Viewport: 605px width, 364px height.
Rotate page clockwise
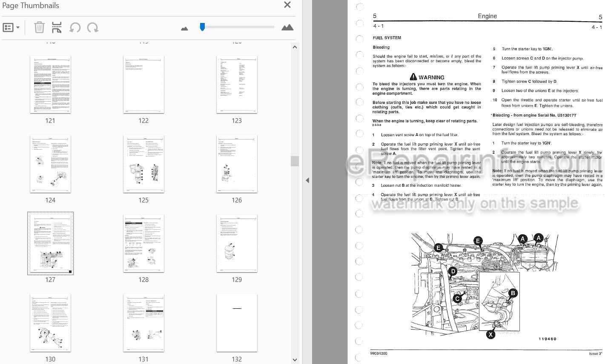pyautogui.click(x=92, y=28)
